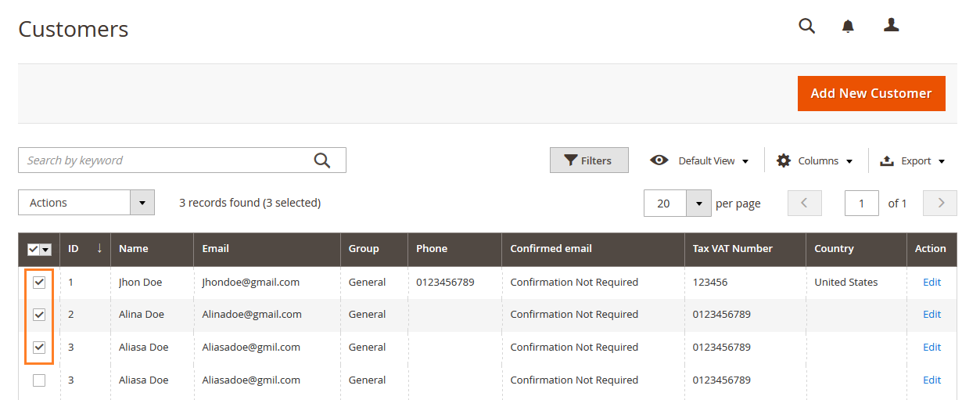980x400 pixels.
Task: Click the Columns gear icon
Action: click(x=784, y=160)
